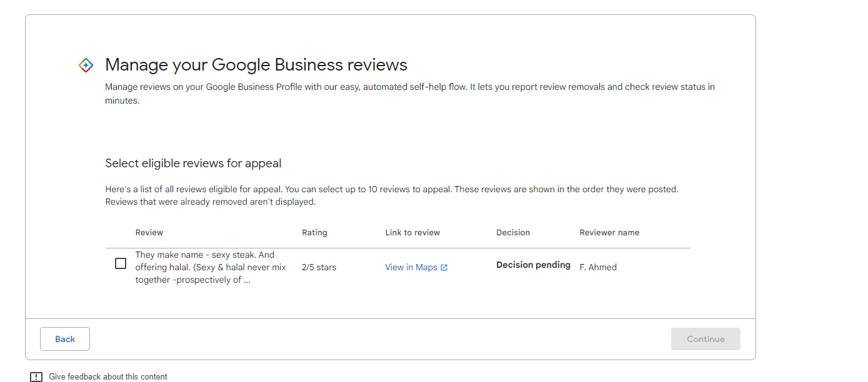Click the review text starting "They make name"
Image resolution: width=868 pixels, height=382 pixels.
click(x=211, y=267)
